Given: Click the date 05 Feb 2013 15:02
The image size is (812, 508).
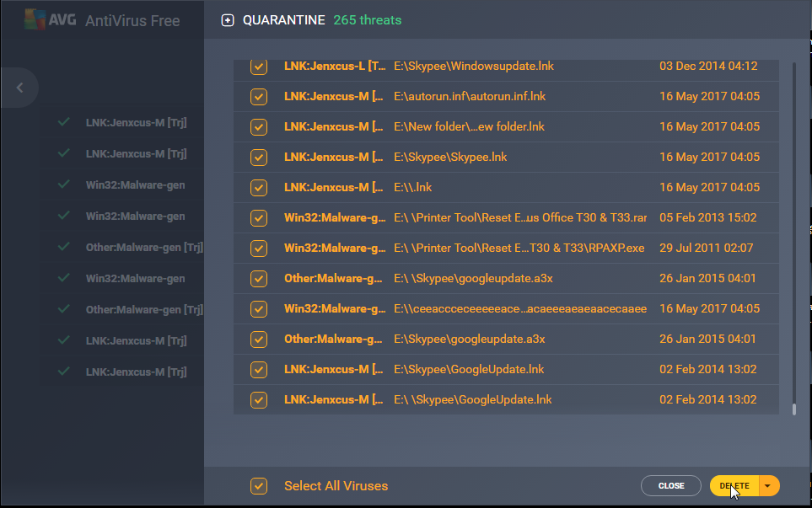Looking at the screenshot, I should coord(708,218).
